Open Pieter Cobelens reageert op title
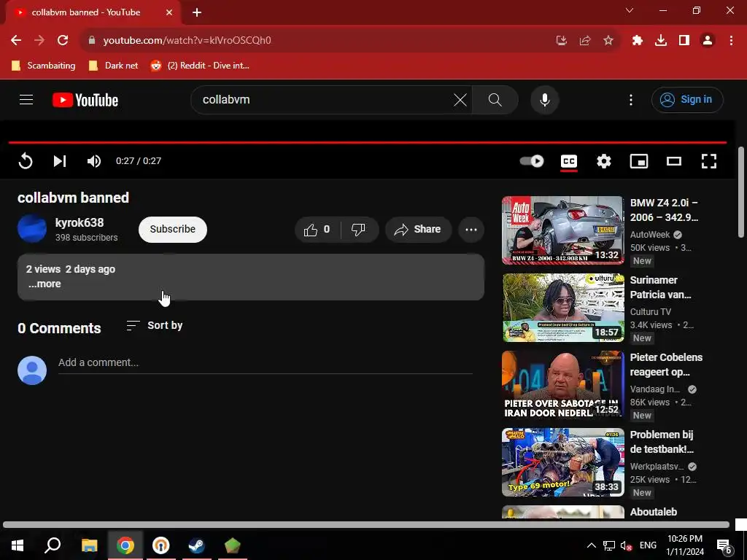The width and height of the screenshot is (747, 560). 666,365
